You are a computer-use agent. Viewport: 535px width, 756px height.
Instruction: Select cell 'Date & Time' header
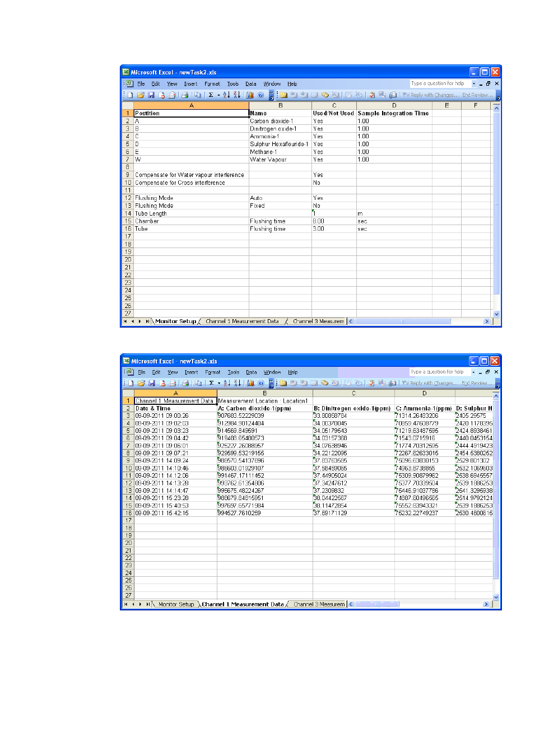click(175, 409)
